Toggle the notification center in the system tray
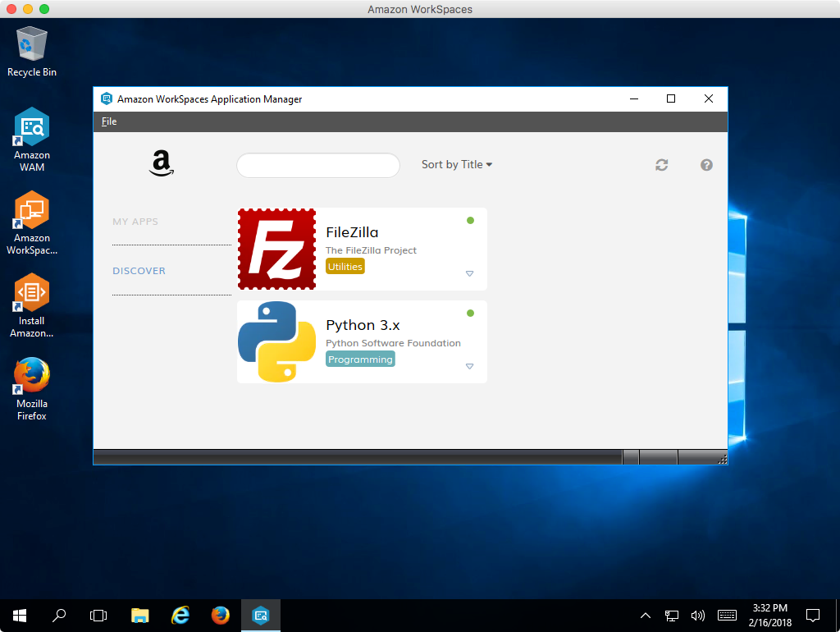Image resolution: width=840 pixels, height=632 pixels. [812, 615]
